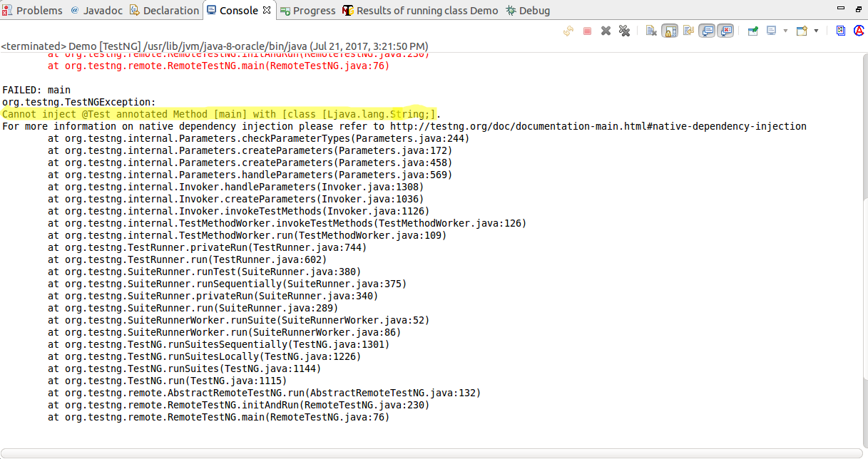Click the Open Console icon

point(802,31)
